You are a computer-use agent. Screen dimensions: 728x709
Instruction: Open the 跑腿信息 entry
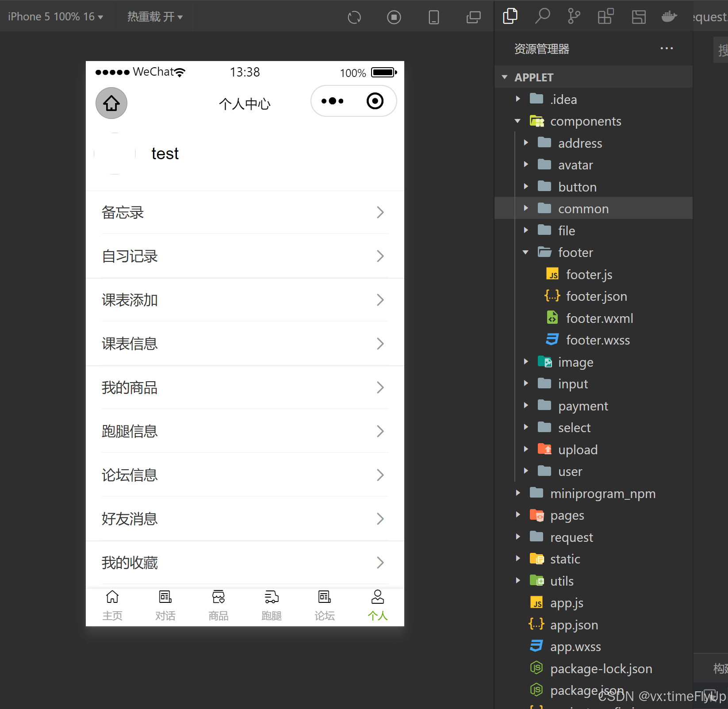(245, 431)
